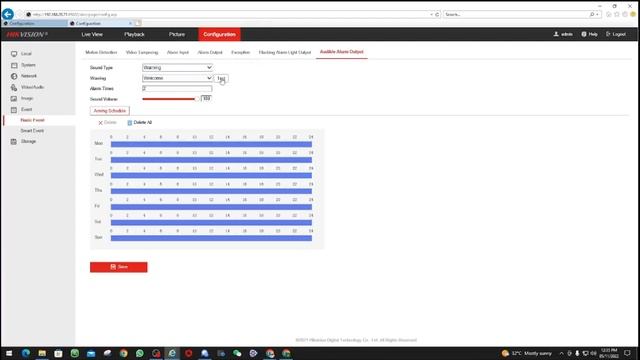The image size is (640, 360).
Task: Open the Storage icon in sidebar
Action: click(14, 142)
